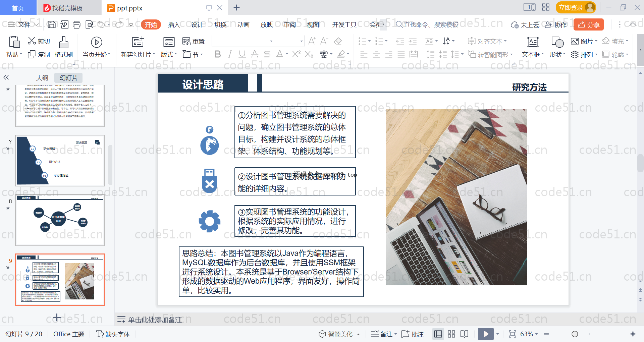This screenshot has height=342, width=644.
Task: Insert a text box 文本框
Action: [x=533, y=47]
